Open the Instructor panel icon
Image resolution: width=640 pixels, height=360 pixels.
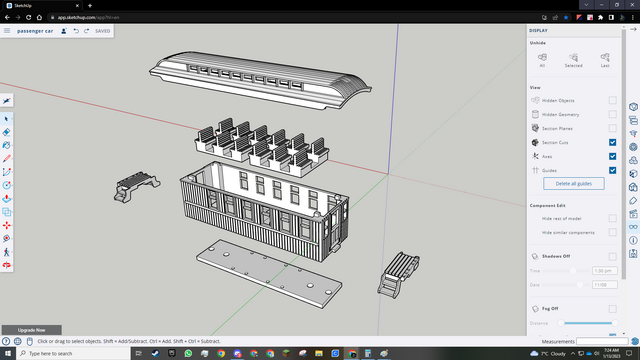click(x=633, y=133)
